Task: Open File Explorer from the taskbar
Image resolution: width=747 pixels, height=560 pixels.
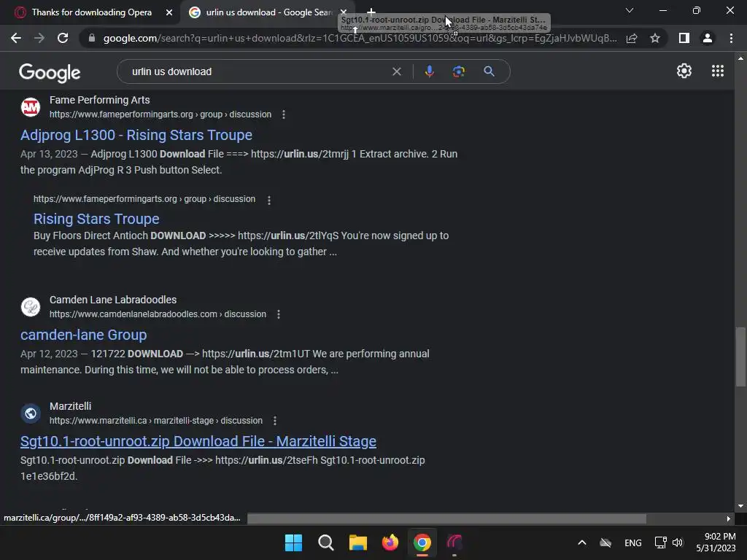Action: tap(357, 542)
